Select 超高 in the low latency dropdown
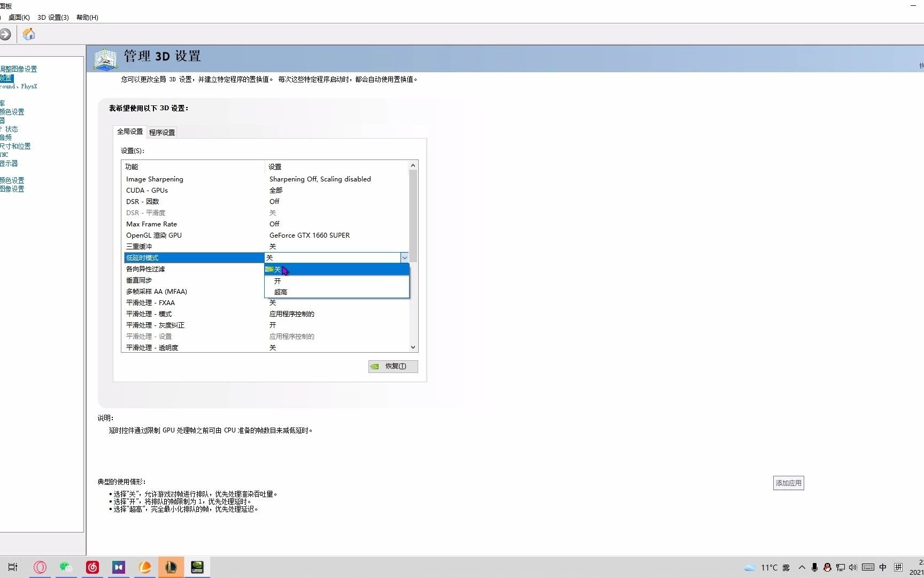The image size is (924, 578). click(x=280, y=292)
